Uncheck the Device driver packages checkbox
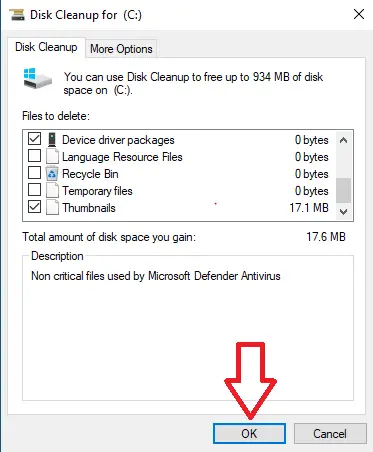 (x=34, y=139)
